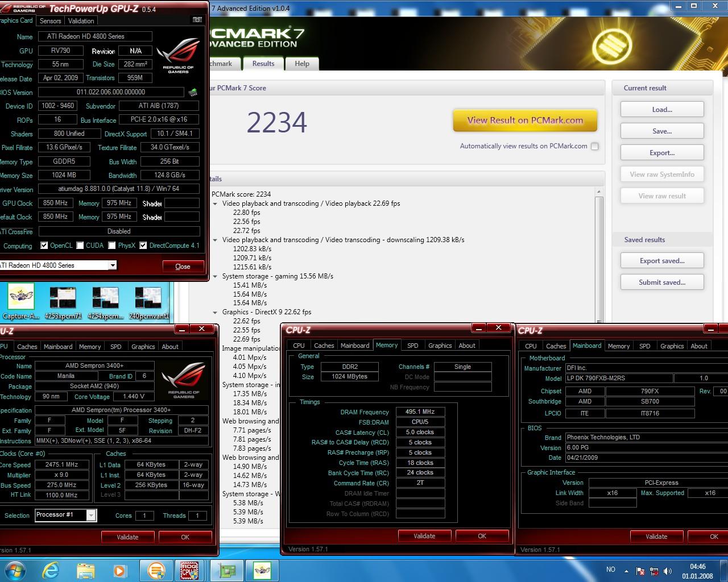The width and height of the screenshot is (728, 582).
Task: Open Windows Media Player taskbar icon
Action: [x=119, y=570]
